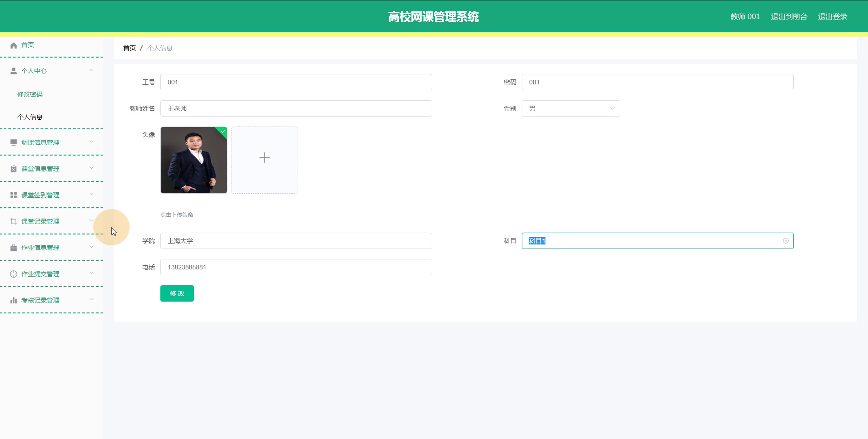
Task: Select 个人信息 submenu item
Action: pos(30,117)
